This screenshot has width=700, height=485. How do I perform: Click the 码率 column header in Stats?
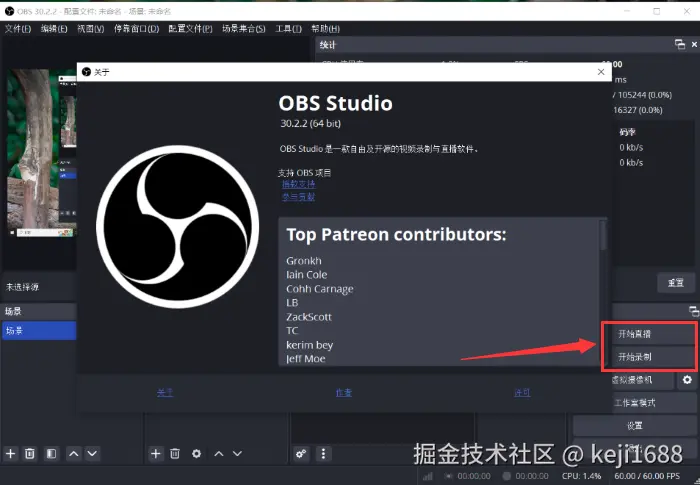627,132
